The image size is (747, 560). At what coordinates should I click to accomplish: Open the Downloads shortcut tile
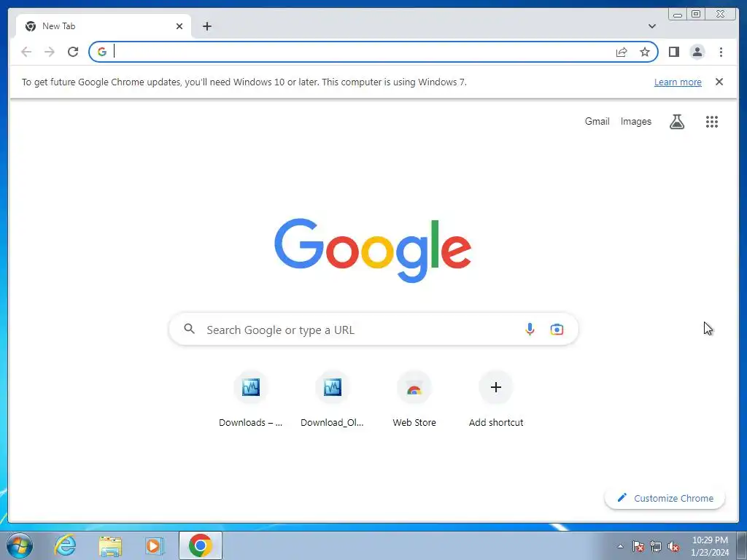[251, 399]
